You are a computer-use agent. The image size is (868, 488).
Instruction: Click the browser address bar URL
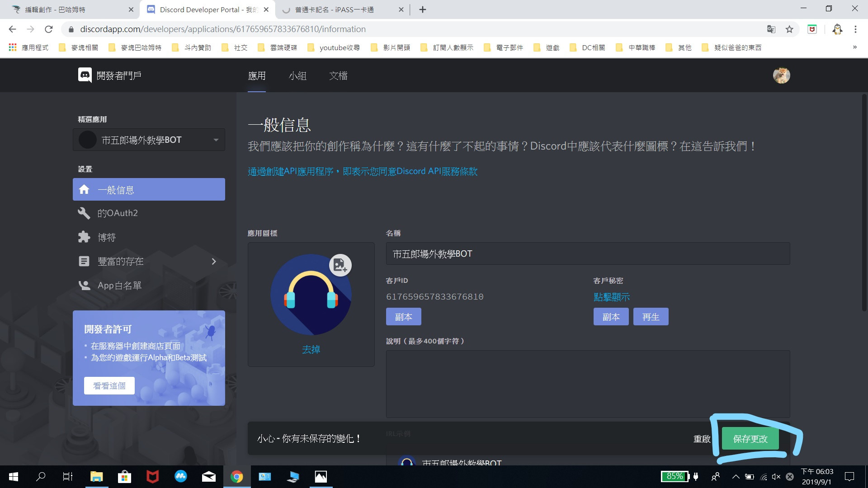[x=223, y=29]
